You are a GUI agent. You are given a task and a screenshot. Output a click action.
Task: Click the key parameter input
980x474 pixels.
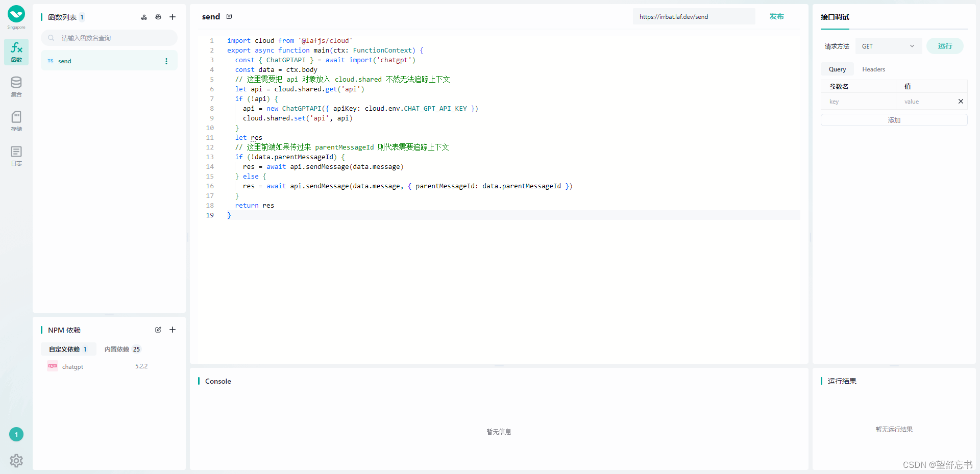coord(859,102)
